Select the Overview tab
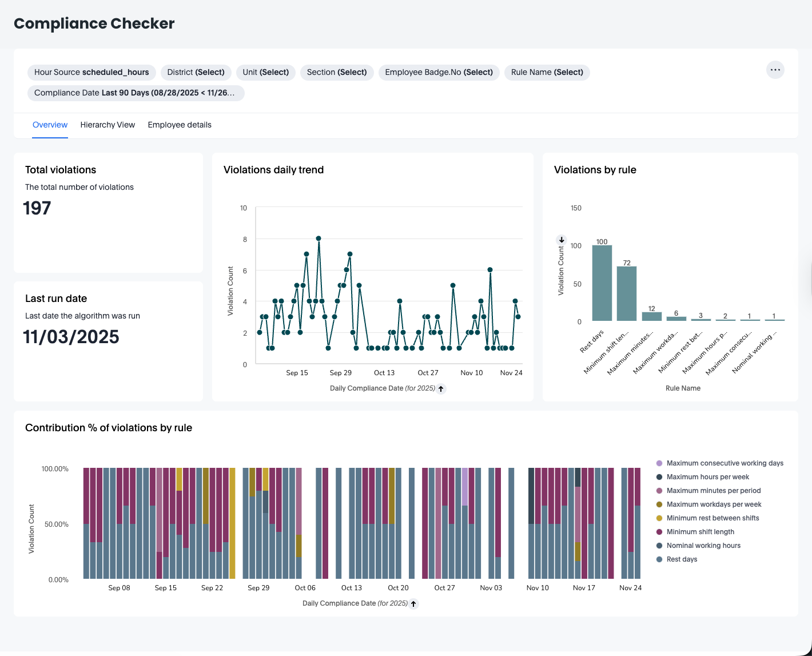 coord(50,125)
